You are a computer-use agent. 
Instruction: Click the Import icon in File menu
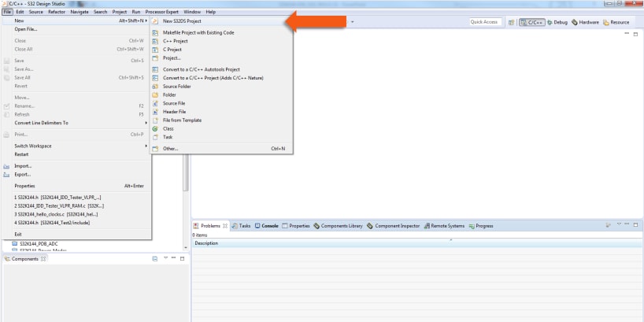click(x=6, y=166)
